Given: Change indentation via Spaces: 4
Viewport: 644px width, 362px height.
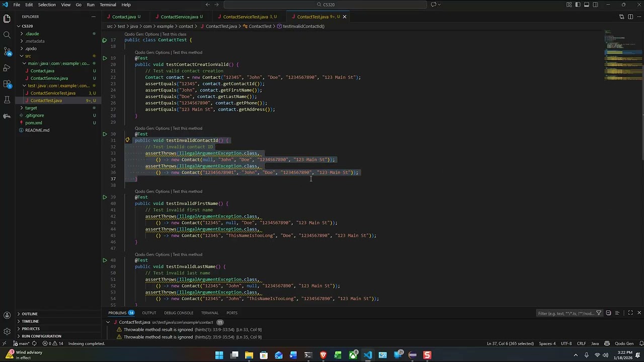Looking at the screenshot, I should (x=547, y=343).
